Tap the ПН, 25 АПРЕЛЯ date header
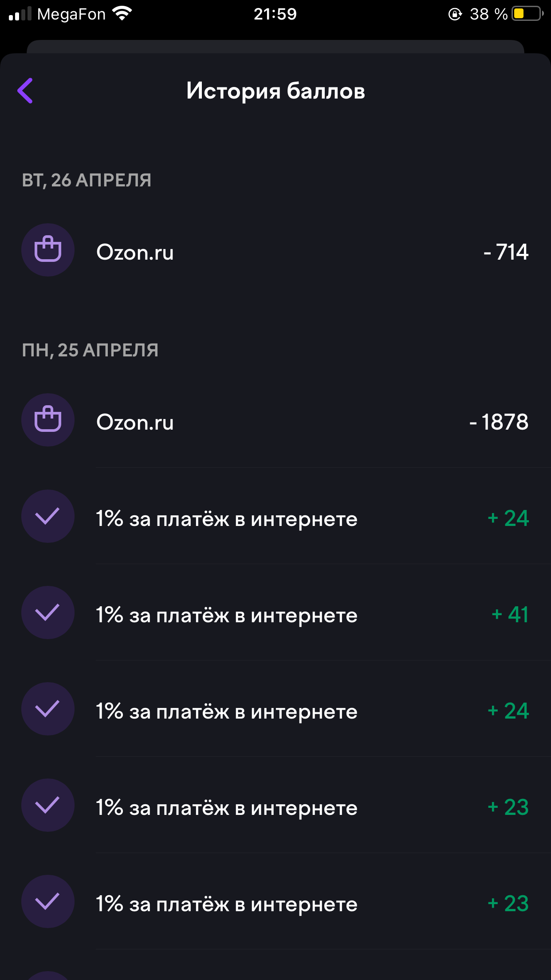This screenshot has width=551, height=980. [90, 350]
